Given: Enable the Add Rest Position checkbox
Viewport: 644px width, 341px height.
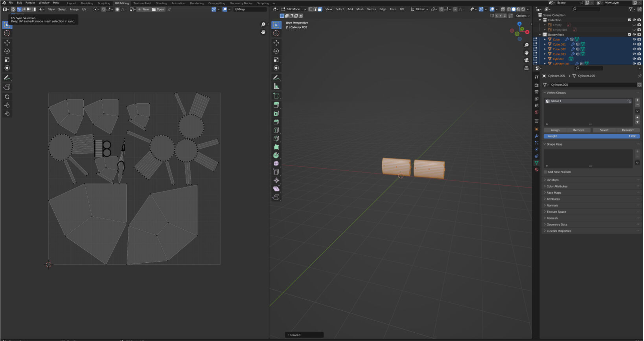Looking at the screenshot, I should pos(545,172).
